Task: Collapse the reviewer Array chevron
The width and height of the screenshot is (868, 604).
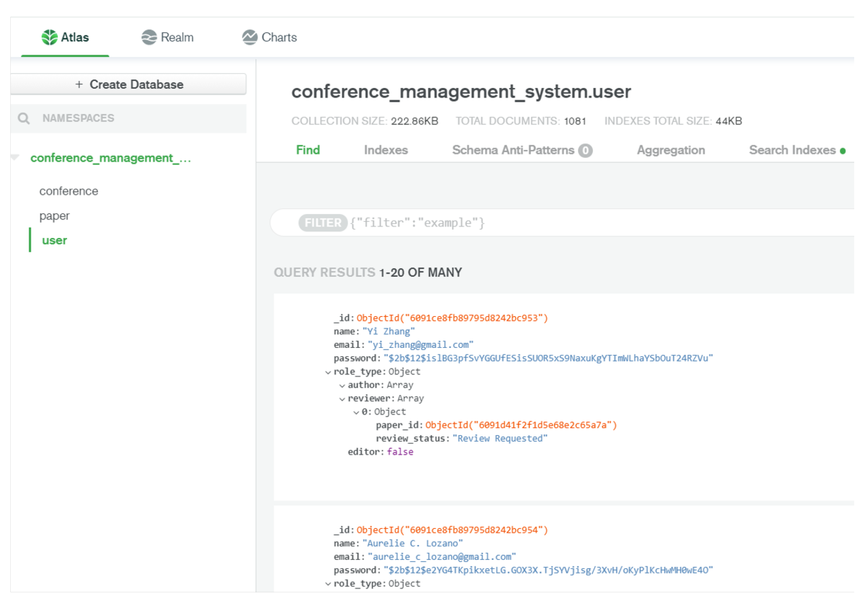Action: (342, 399)
